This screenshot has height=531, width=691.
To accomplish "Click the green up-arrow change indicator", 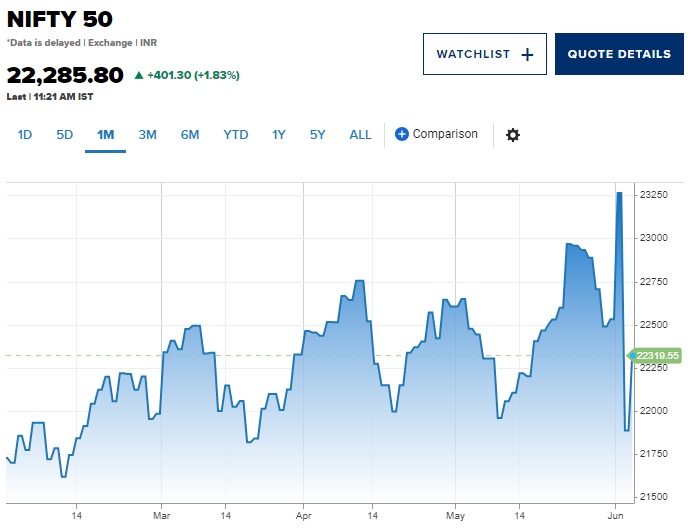I will point(138,75).
